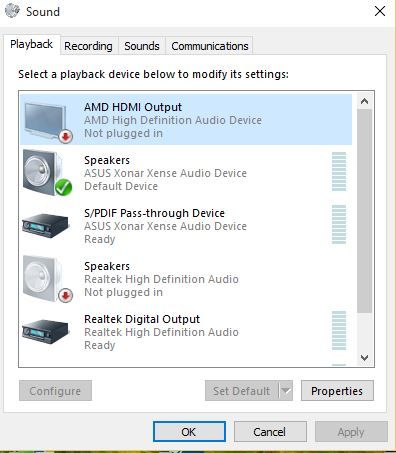This screenshot has width=396, height=453.
Task: Switch to the Recording tab
Action: coord(88,46)
